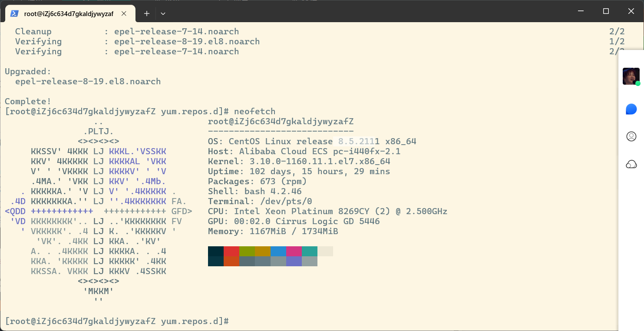Viewport: 644px width, 331px height.
Task: Click the red color block in neofetch palette
Action: pos(231,251)
